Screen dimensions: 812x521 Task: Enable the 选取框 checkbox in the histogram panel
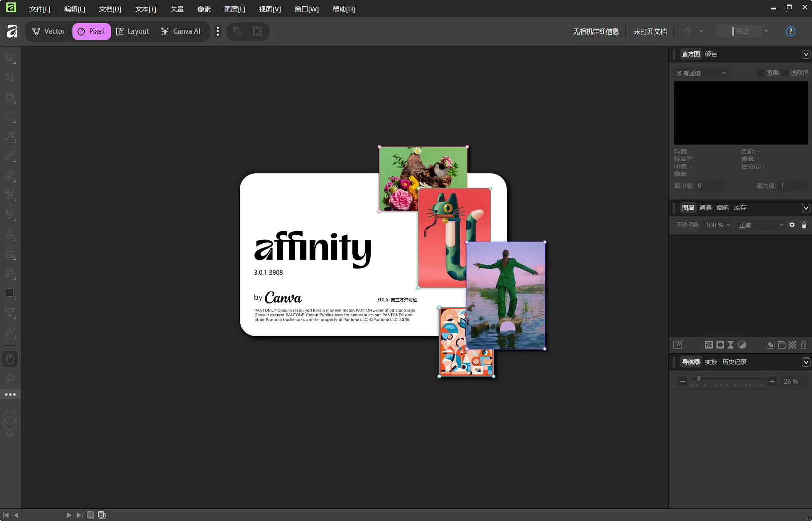(785, 73)
